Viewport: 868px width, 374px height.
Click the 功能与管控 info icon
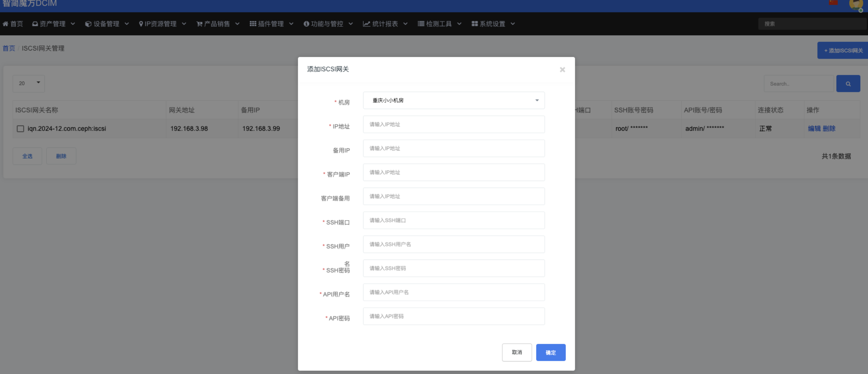pos(306,24)
